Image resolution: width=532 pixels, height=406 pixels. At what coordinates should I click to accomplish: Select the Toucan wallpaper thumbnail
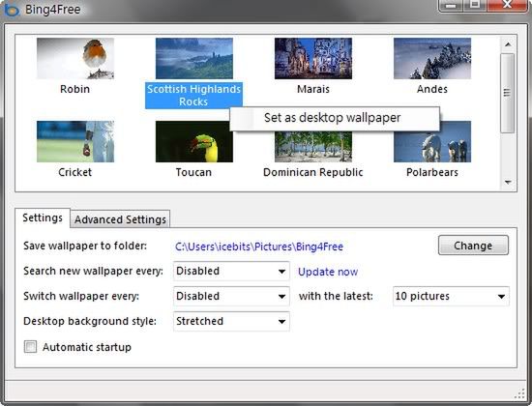click(x=194, y=141)
